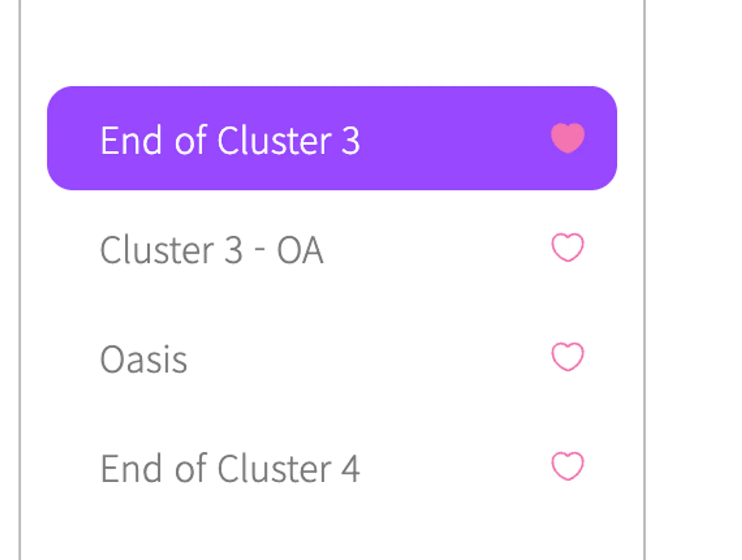Open the Oasis item in the list
This screenshot has height=560, width=742.
pyautogui.click(x=332, y=357)
